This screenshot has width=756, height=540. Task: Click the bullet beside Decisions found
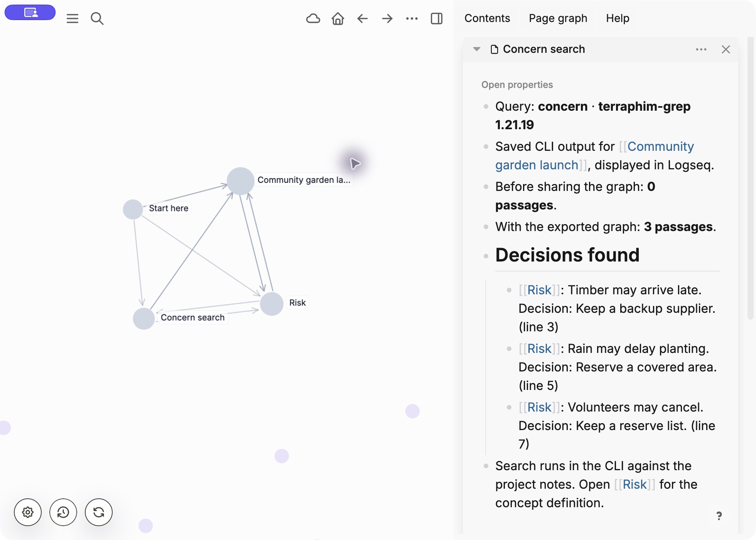point(486,256)
